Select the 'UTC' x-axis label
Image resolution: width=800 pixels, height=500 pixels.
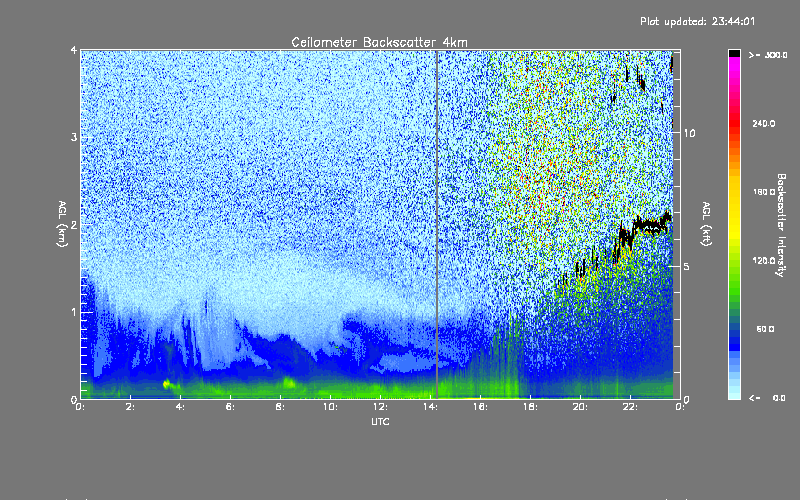[x=380, y=421]
